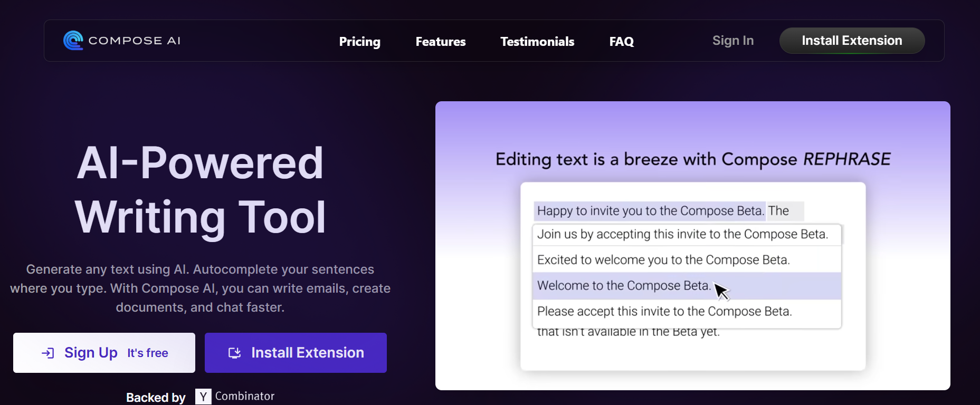Viewport: 980px width, 405px height.
Task: Click highlighted 'Happy to invite you' sentence
Action: [x=650, y=211]
